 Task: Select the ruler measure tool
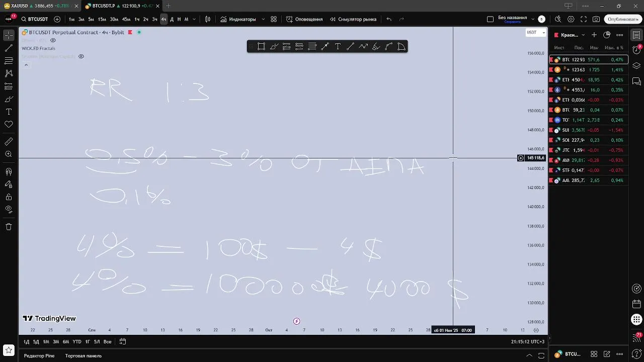(x=9, y=142)
